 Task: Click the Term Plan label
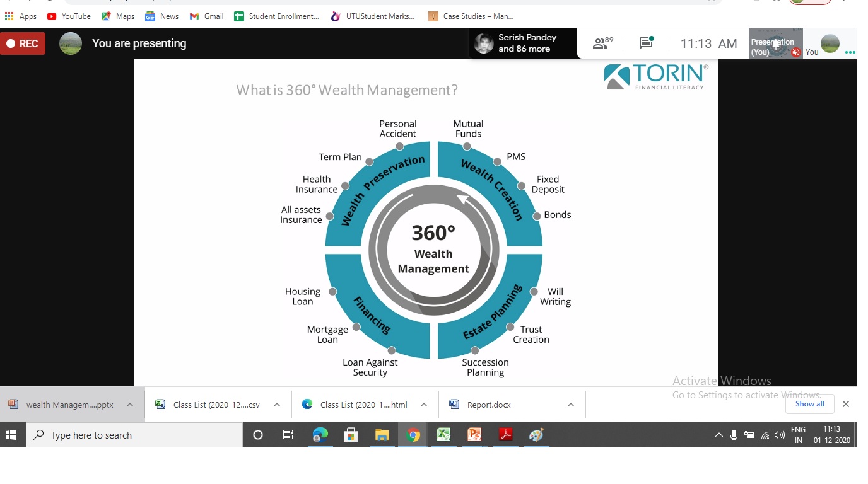(x=340, y=157)
